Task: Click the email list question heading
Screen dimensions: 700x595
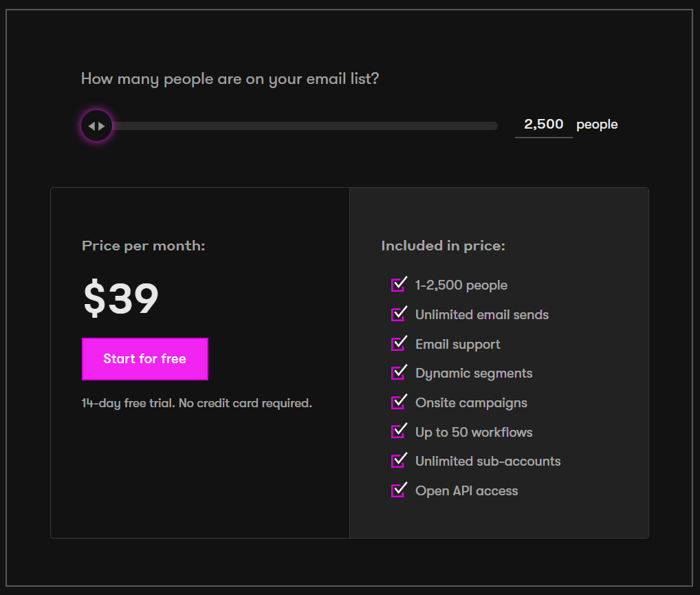Action: 230,79
